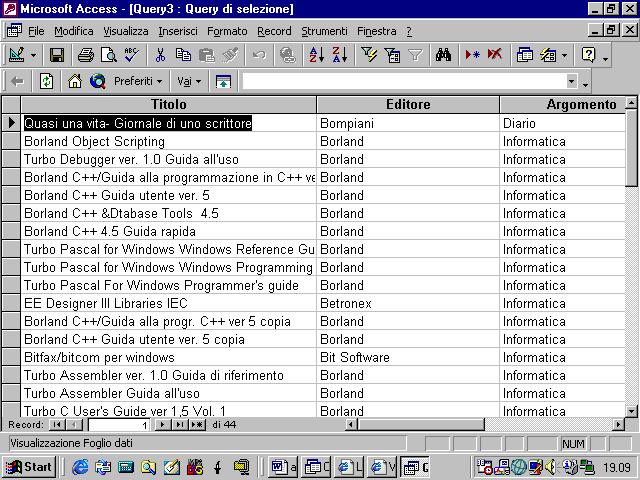Select the Argomento column header
This screenshot has width=640, height=480.
562,104
